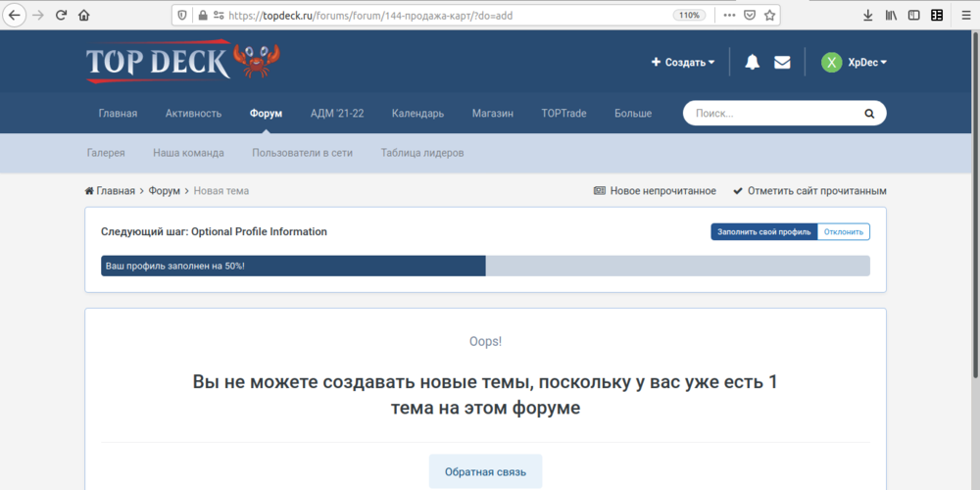Expand the Больше navigation menu
Viewport: 980px width, 490px height.
[633, 113]
